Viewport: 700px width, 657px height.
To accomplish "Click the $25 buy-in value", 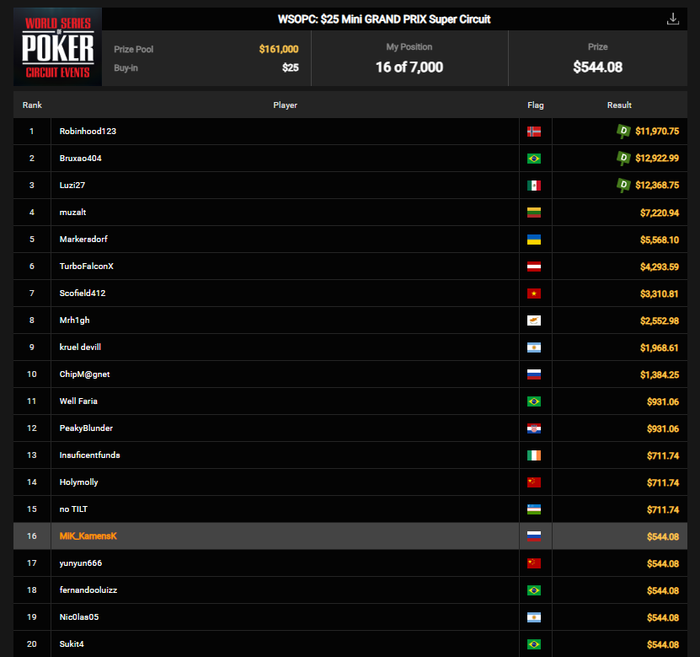I will pos(290,67).
